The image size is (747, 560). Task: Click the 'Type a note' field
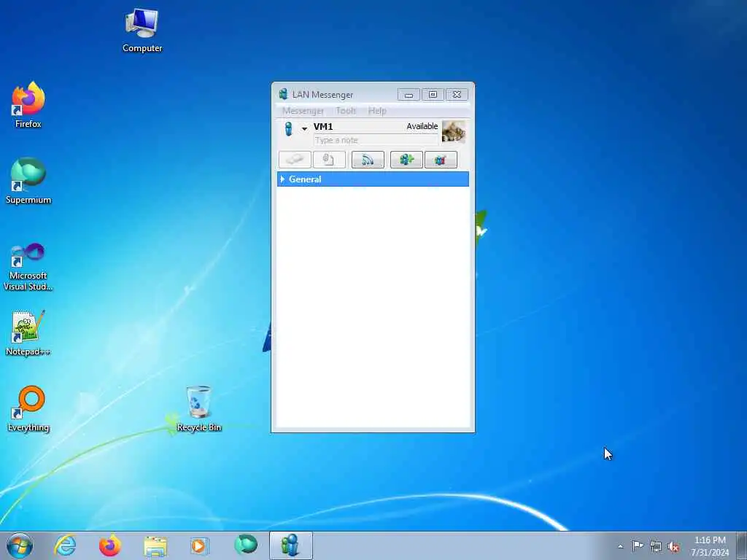[376, 140]
